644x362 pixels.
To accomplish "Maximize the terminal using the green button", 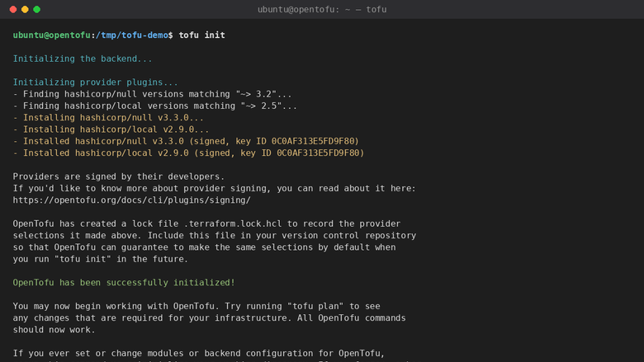I will coord(37,9).
